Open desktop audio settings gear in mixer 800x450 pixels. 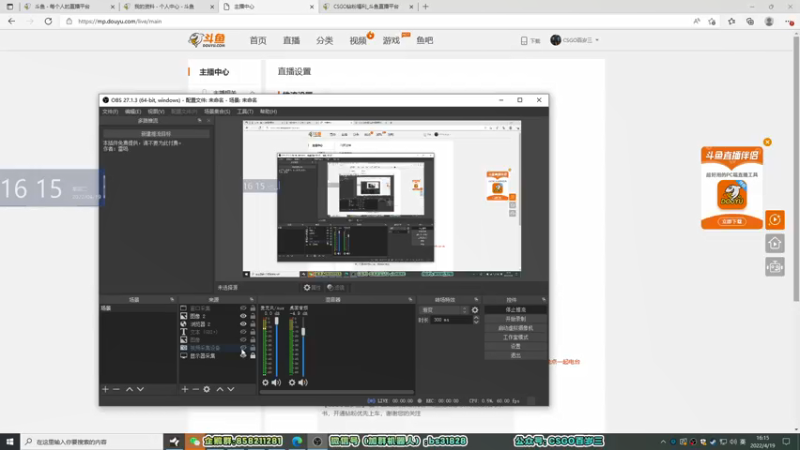pyautogui.click(x=292, y=382)
